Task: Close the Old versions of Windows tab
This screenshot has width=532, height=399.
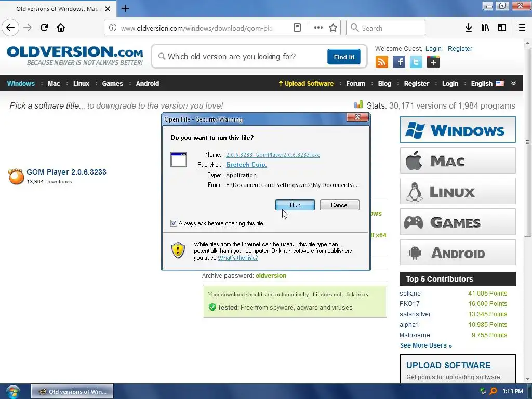Action: pos(108,9)
